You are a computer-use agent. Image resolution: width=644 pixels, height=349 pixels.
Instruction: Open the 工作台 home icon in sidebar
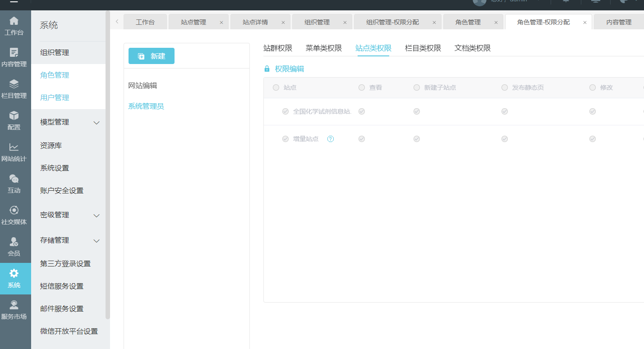(x=14, y=21)
